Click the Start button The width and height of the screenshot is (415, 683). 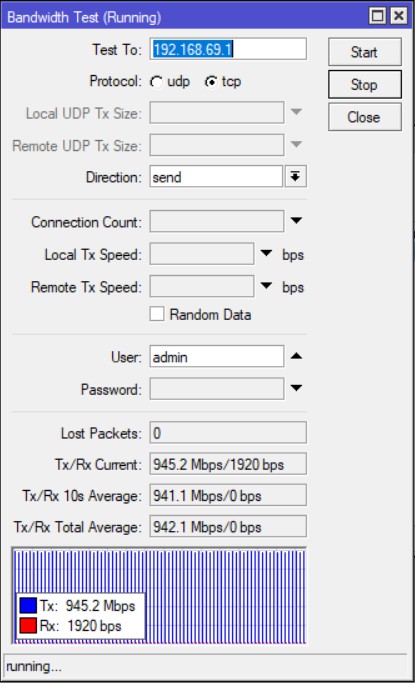click(x=364, y=52)
